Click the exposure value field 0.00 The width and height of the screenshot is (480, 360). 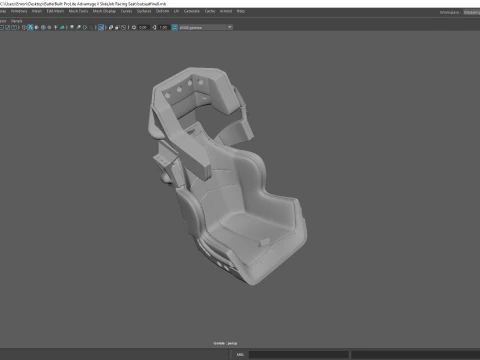[x=143, y=27]
